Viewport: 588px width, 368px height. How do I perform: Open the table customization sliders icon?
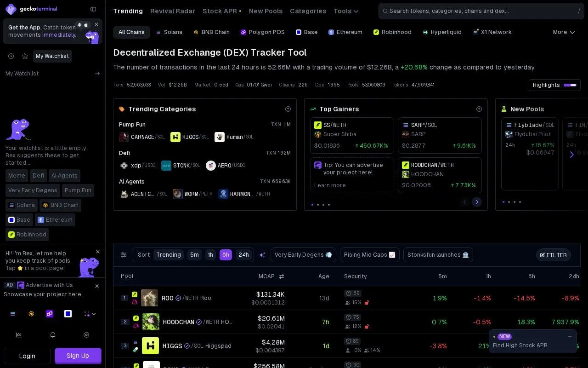point(124,255)
